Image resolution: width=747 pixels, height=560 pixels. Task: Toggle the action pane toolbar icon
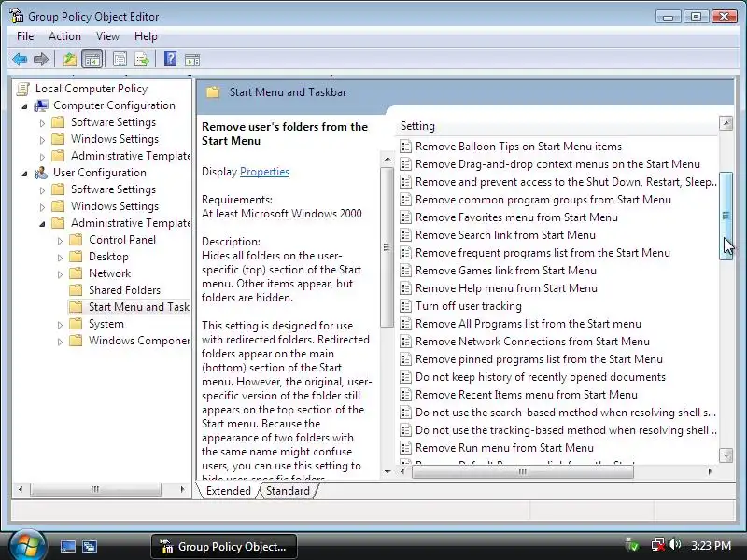pyautogui.click(x=192, y=60)
